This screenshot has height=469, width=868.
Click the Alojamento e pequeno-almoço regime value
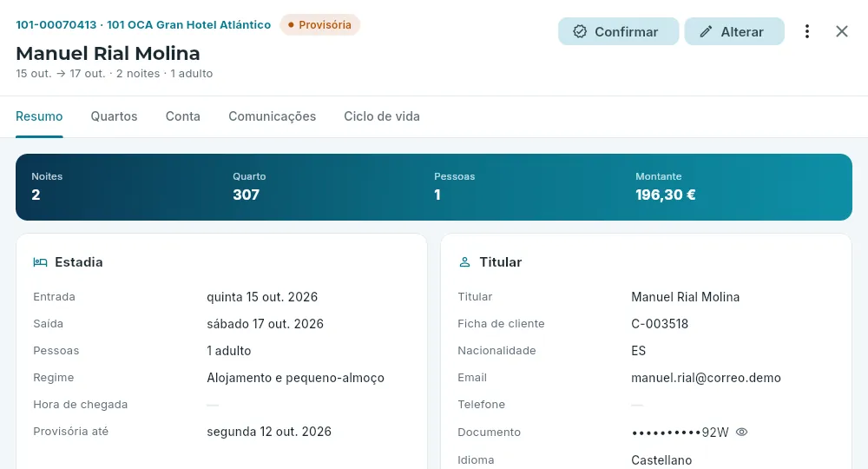(296, 378)
